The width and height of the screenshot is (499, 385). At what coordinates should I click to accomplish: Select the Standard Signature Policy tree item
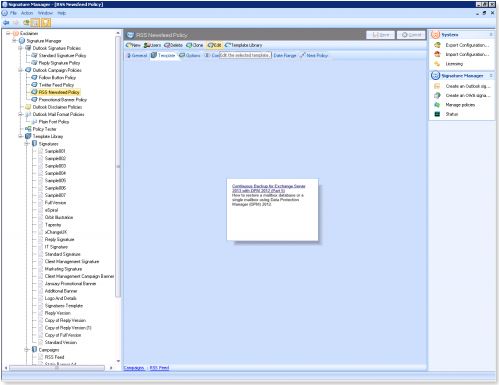62,55
